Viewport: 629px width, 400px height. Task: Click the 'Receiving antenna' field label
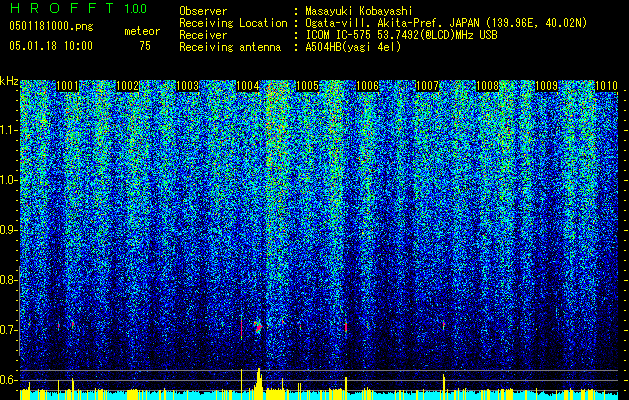click(230, 47)
